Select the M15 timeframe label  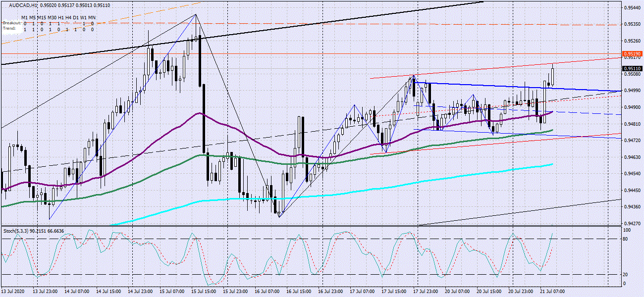point(42,18)
